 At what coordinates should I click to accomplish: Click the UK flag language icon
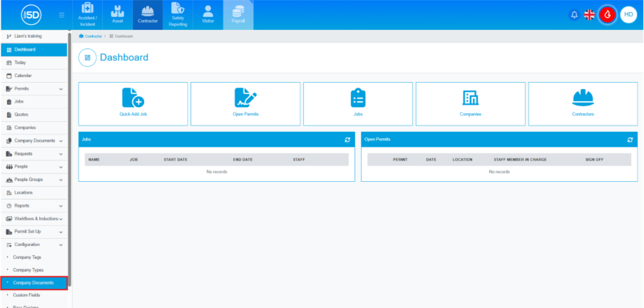coord(590,14)
